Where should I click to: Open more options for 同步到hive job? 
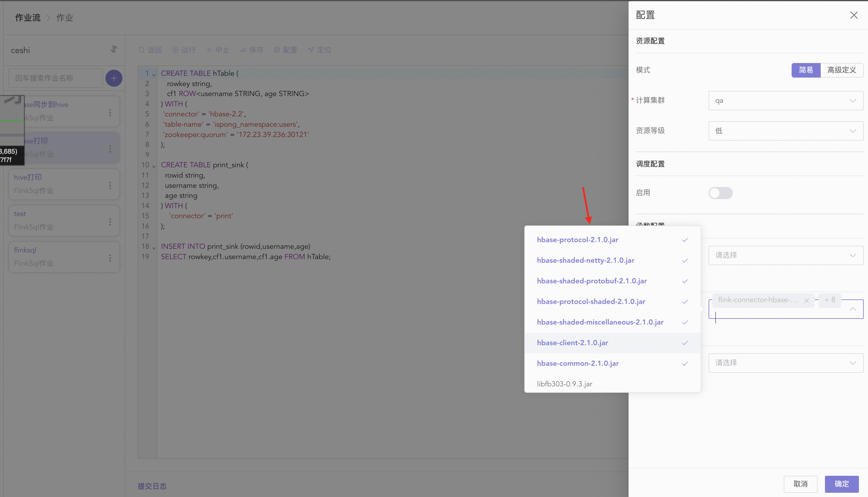point(110,113)
